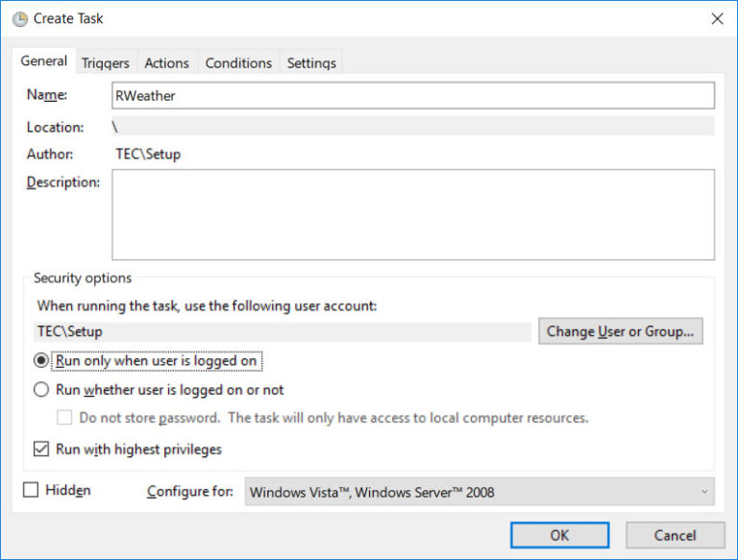
Task: Click the Create Task clock icon
Action: point(19,18)
